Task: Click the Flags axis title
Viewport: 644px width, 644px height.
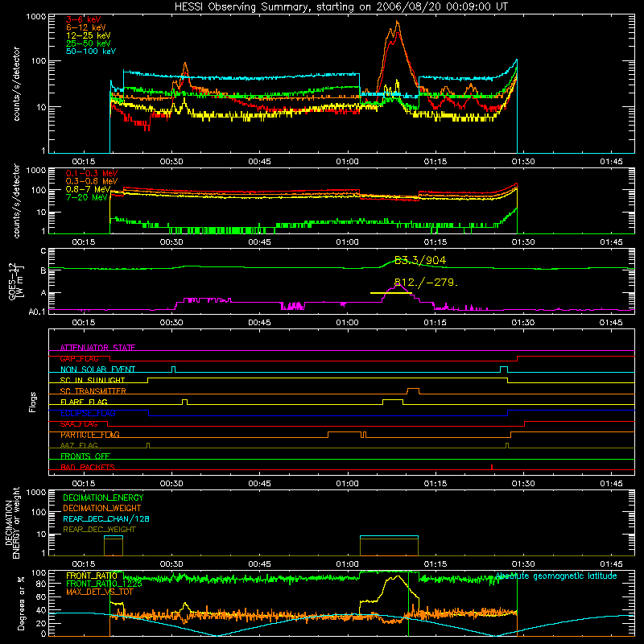Action: (x=33, y=402)
